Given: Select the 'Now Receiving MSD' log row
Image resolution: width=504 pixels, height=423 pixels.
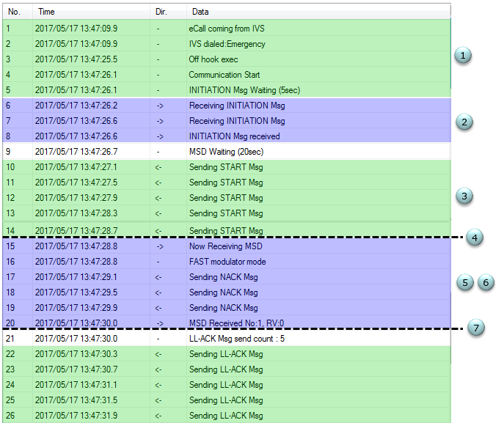Looking at the screenshot, I should click(x=227, y=246).
